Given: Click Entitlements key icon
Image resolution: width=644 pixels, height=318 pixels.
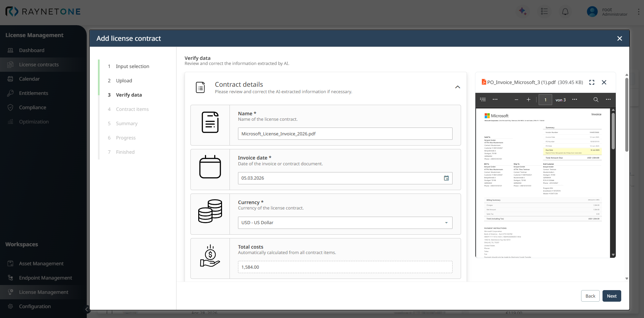Looking at the screenshot, I should [11, 93].
